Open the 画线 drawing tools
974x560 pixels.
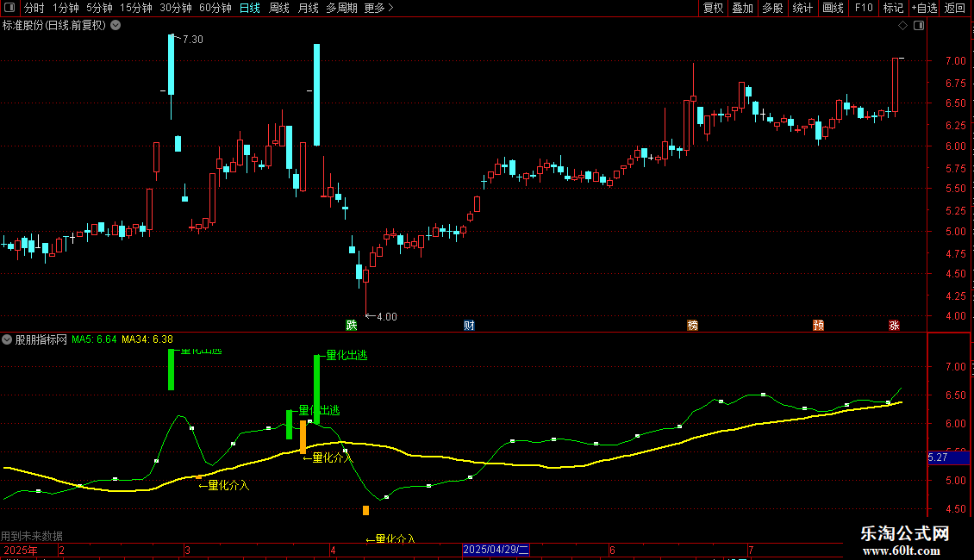[833, 8]
